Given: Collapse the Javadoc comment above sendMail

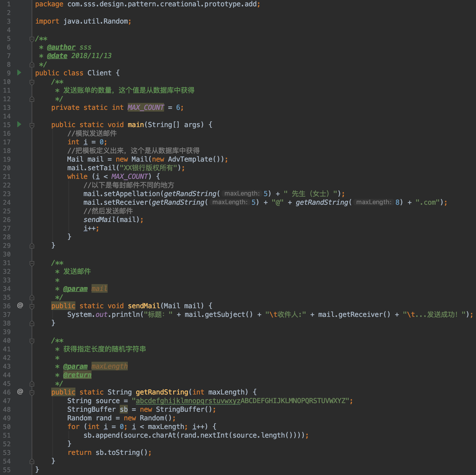Looking at the screenshot, I should click(32, 263).
